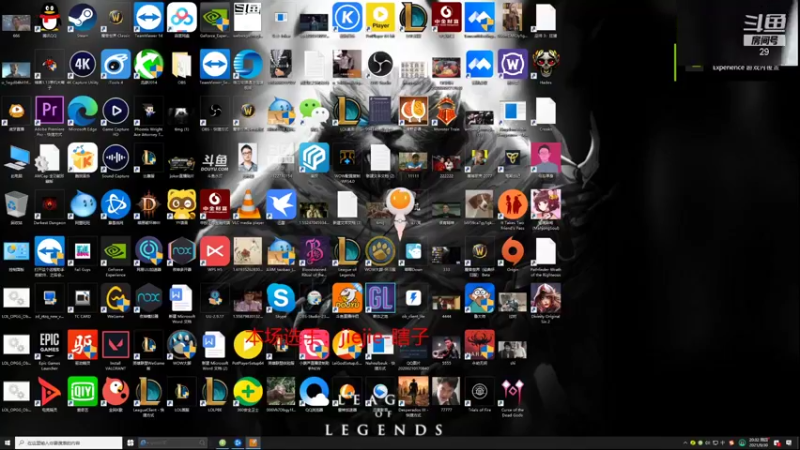Open the Microsoft Edge shortcut

coord(83,111)
